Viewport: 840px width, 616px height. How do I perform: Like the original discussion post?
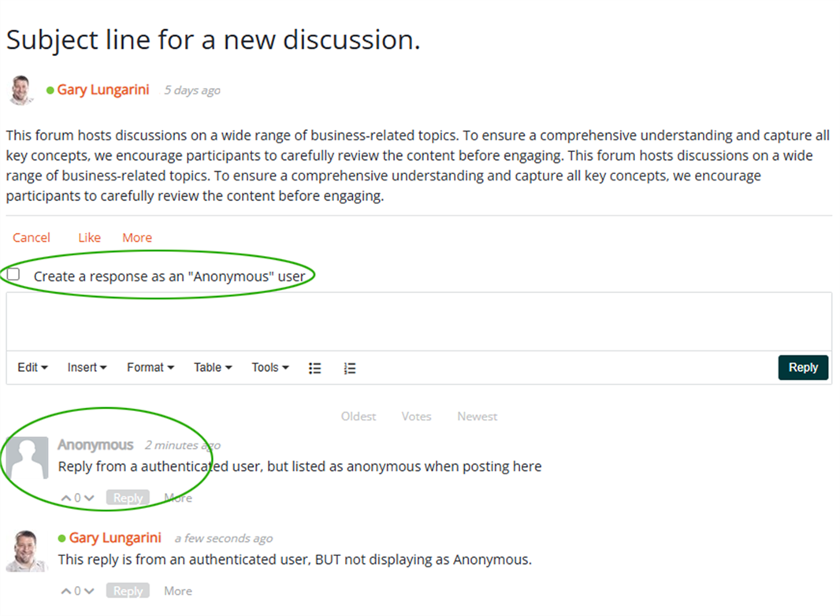pos(90,237)
